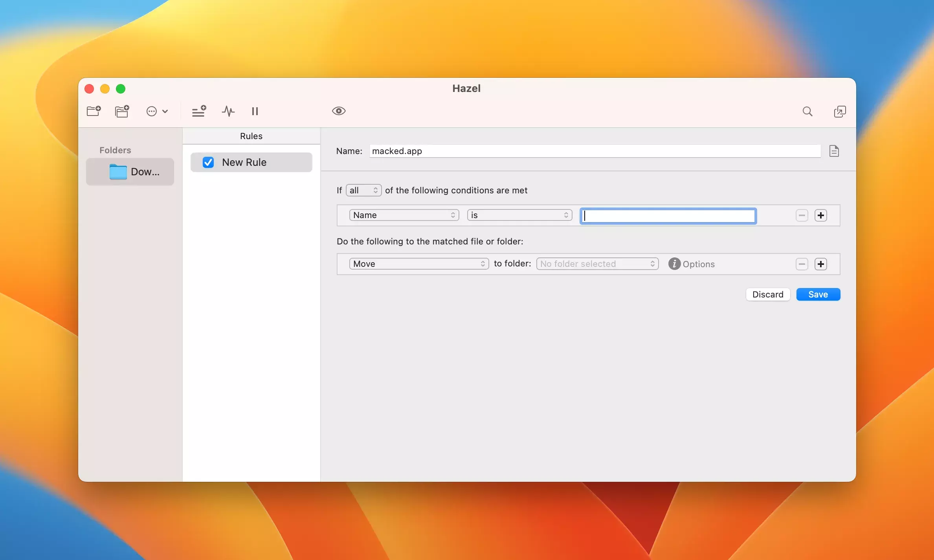
Task: Click the rule notes document icon
Action: click(834, 151)
